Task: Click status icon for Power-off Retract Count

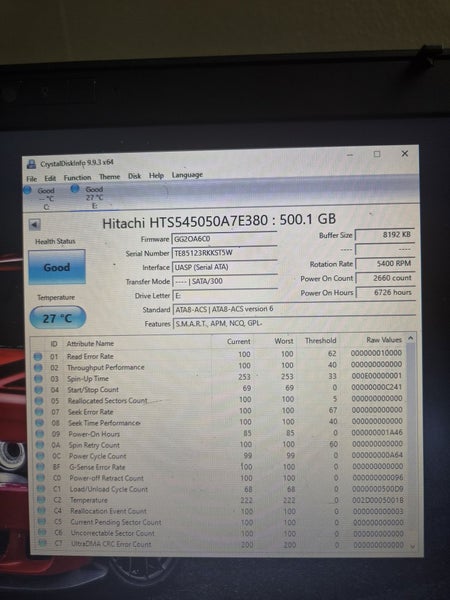Action: tap(41, 478)
